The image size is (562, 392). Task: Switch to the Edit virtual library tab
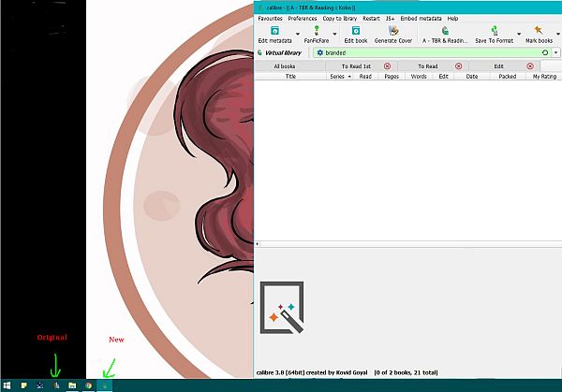498,66
